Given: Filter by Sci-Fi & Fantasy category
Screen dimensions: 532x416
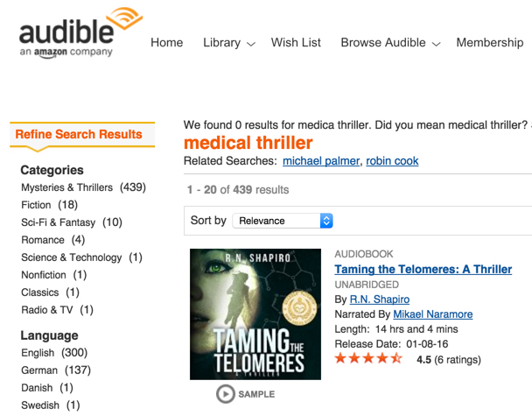Looking at the screenshot, I should [59, 222].
